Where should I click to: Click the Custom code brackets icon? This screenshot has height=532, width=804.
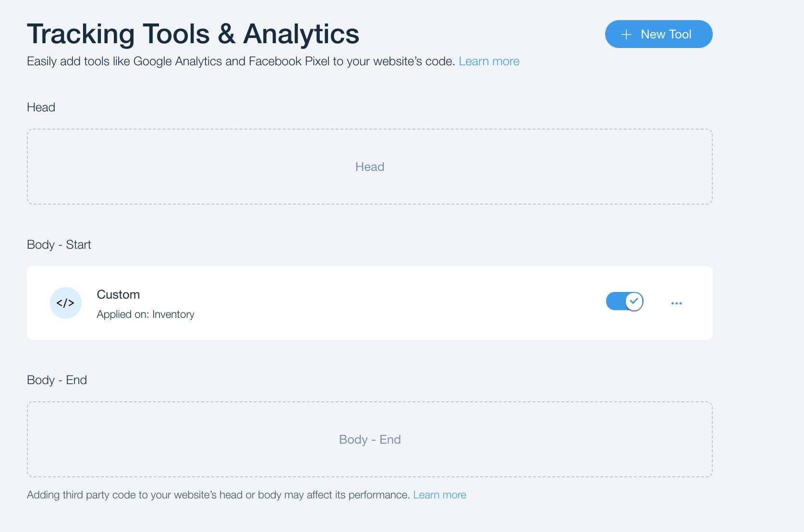pos(66,303)
